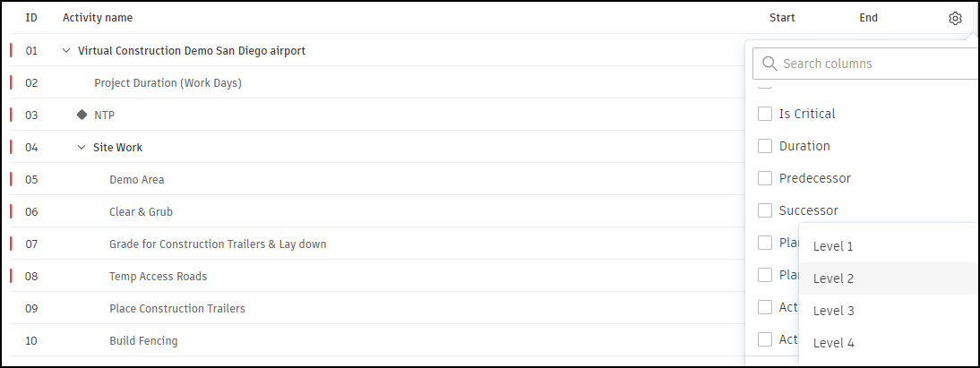Select the Level 4 menu entry
The width and height of the screenshot is (980, 368).
(833, 343)
